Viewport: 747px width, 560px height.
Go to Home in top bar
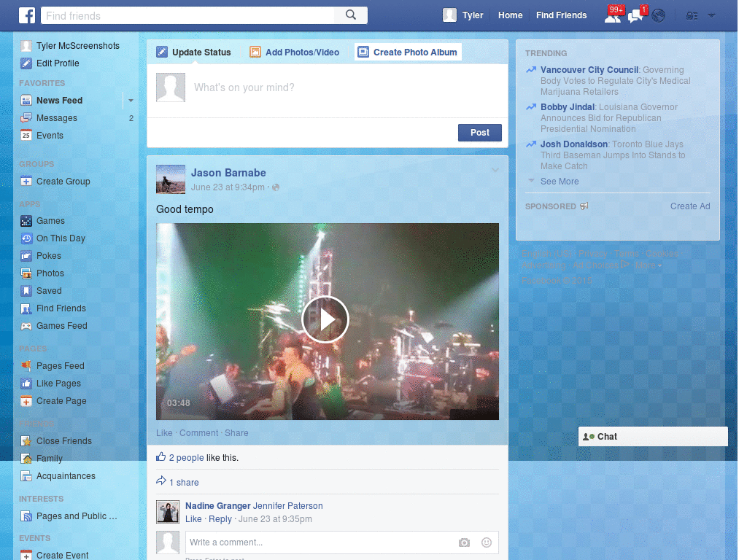510,15
